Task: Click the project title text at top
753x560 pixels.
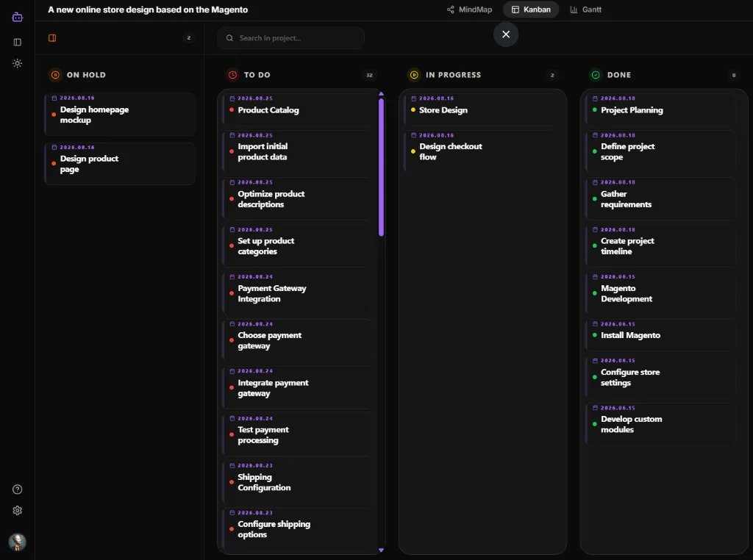Action: coord(148,10)
